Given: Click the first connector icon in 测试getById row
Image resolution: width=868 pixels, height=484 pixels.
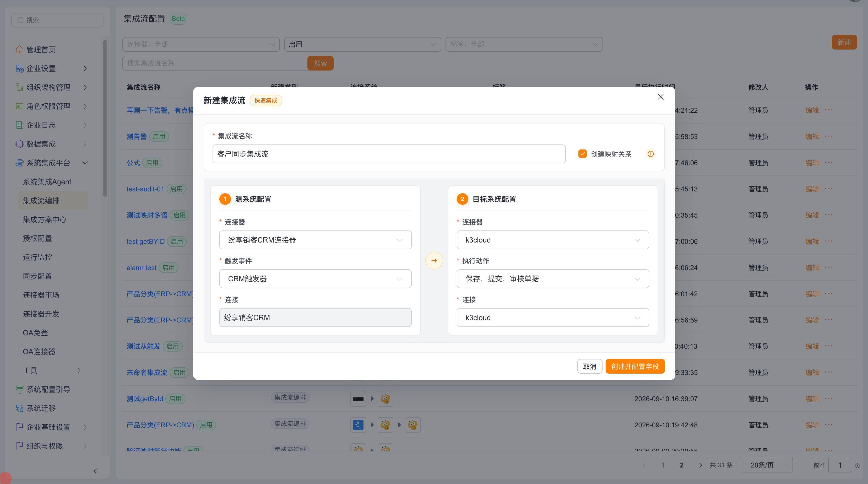Looking at the screenshot, I should (x=358, y=399).
